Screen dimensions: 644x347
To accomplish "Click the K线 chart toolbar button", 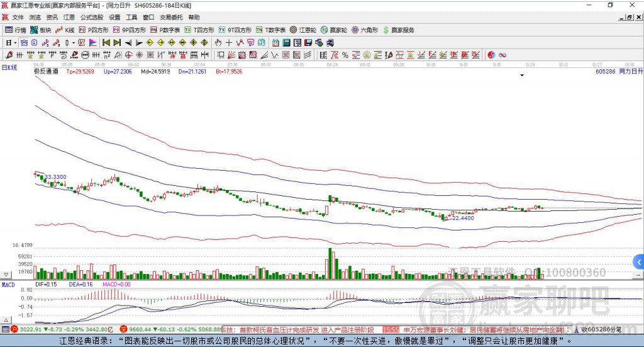I will (65, 30).
